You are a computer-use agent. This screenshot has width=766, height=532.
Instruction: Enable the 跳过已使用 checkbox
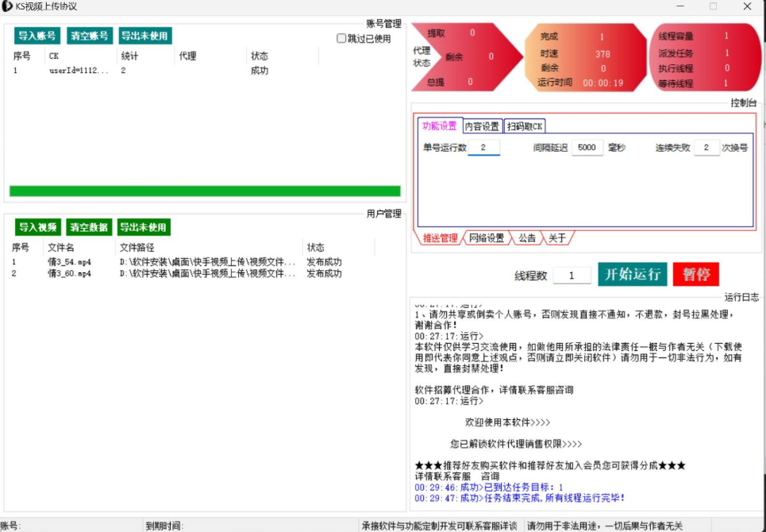click(x=341, y=38)
